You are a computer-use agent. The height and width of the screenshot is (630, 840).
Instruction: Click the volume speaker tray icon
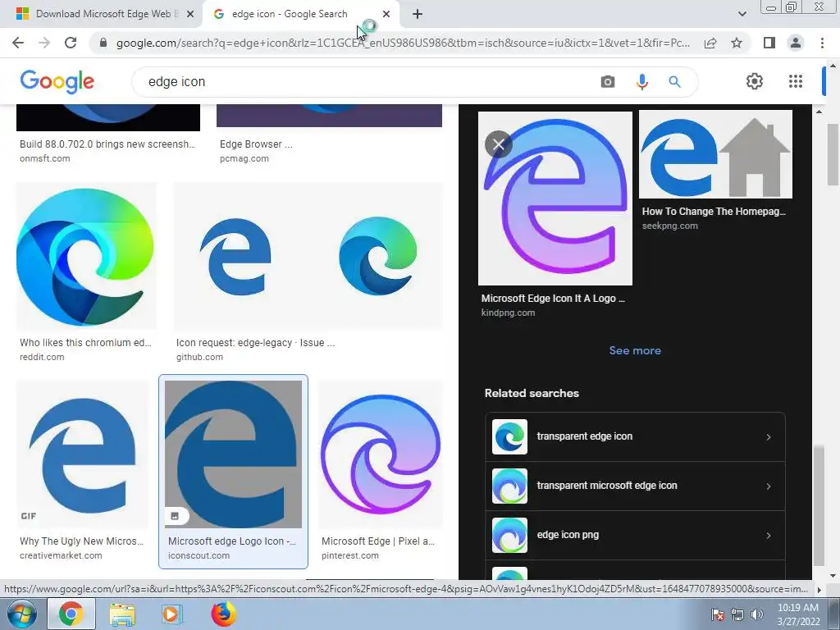coord(757,614)
